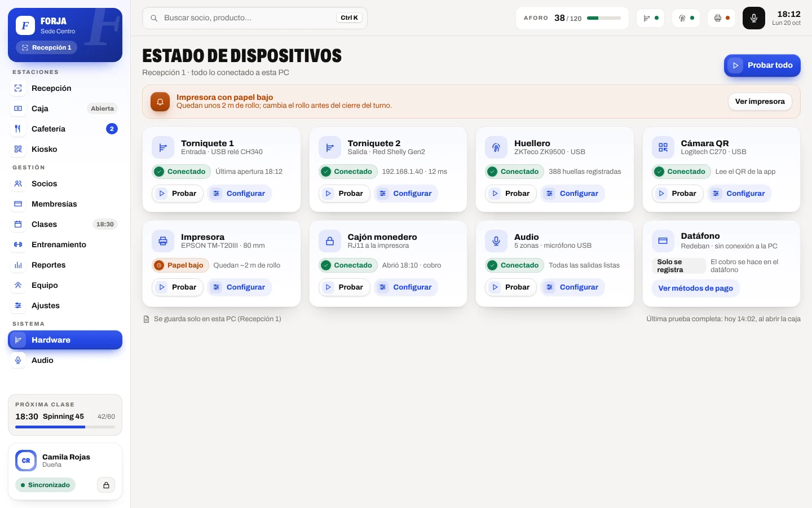Click the Cajón monedero lock icon

pyautogui.click(x=330, y=242)
